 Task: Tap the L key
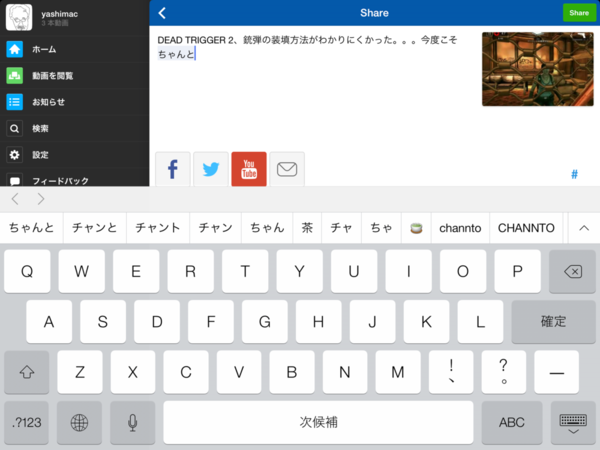(480, 321)
